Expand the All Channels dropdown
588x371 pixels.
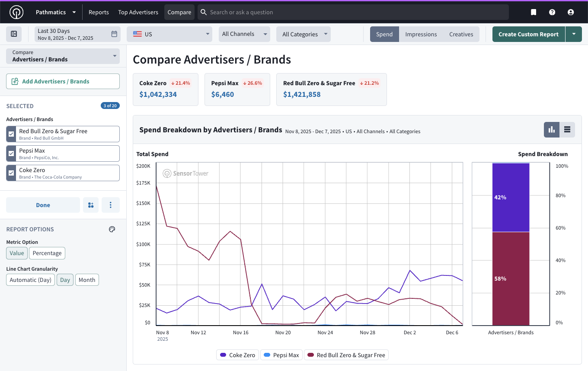click(x=244, y=34)
